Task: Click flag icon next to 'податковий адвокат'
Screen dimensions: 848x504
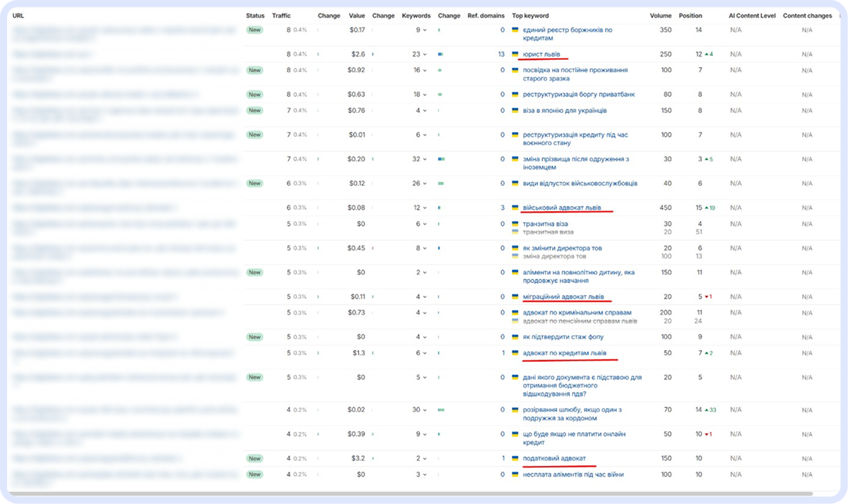Action: coord(515,459)
